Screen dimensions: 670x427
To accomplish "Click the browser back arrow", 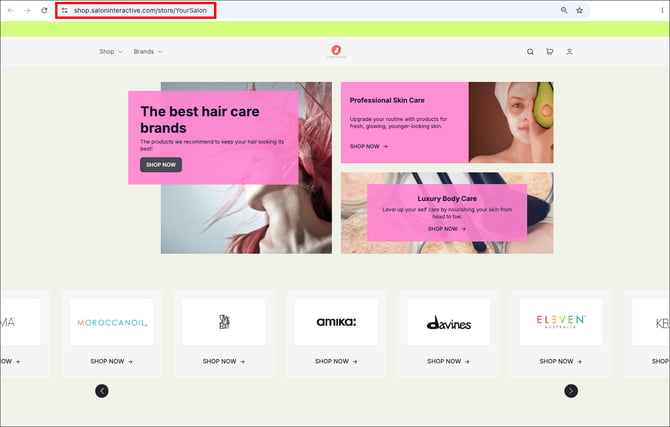I will [x=11, y=10].
